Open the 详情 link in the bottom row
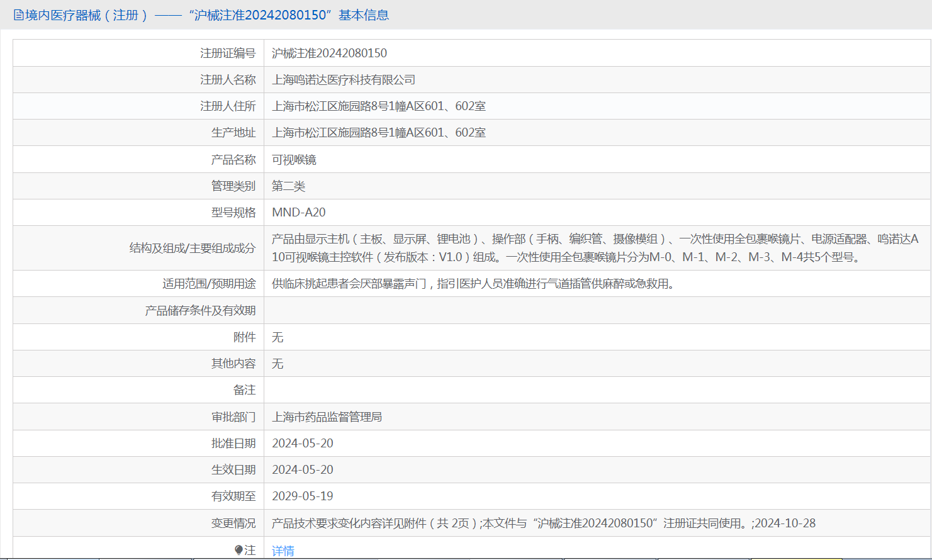The image size is (932, 560). coord(283,551)
